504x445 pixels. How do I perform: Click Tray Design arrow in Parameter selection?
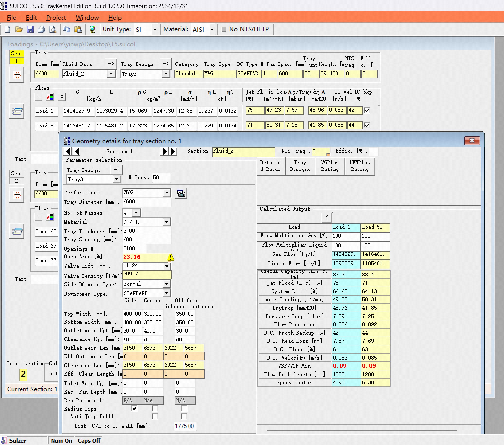click(x=117, y=169)
